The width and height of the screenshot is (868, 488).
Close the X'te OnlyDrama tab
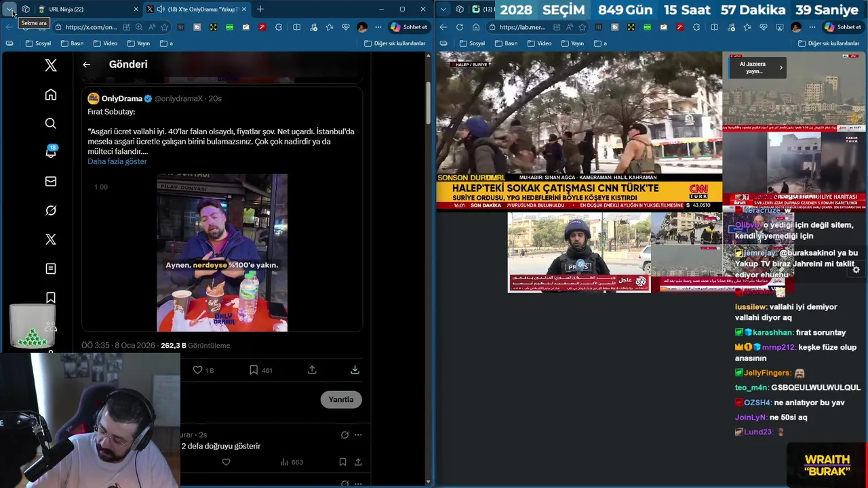(x=244, y=9)
